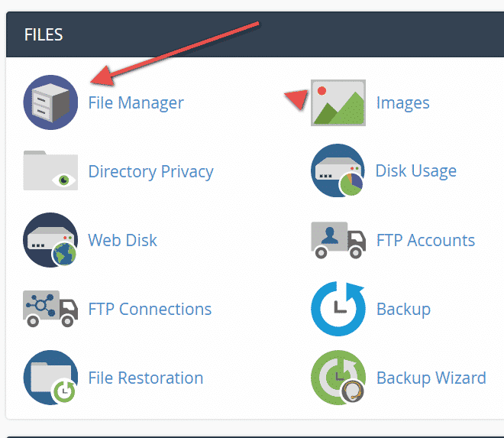Open the Disk Usage text link

point(416,171)
